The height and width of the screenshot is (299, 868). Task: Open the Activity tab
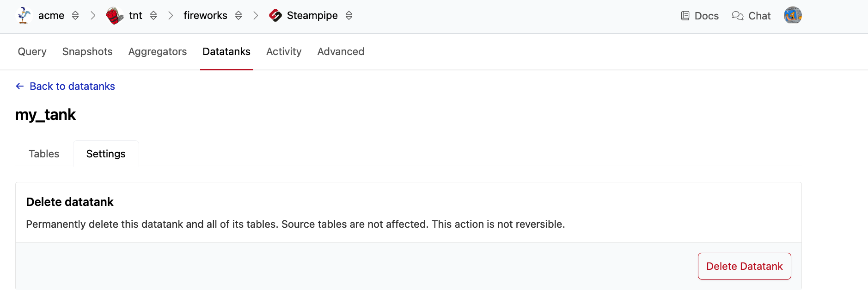[x=284, y=51]
